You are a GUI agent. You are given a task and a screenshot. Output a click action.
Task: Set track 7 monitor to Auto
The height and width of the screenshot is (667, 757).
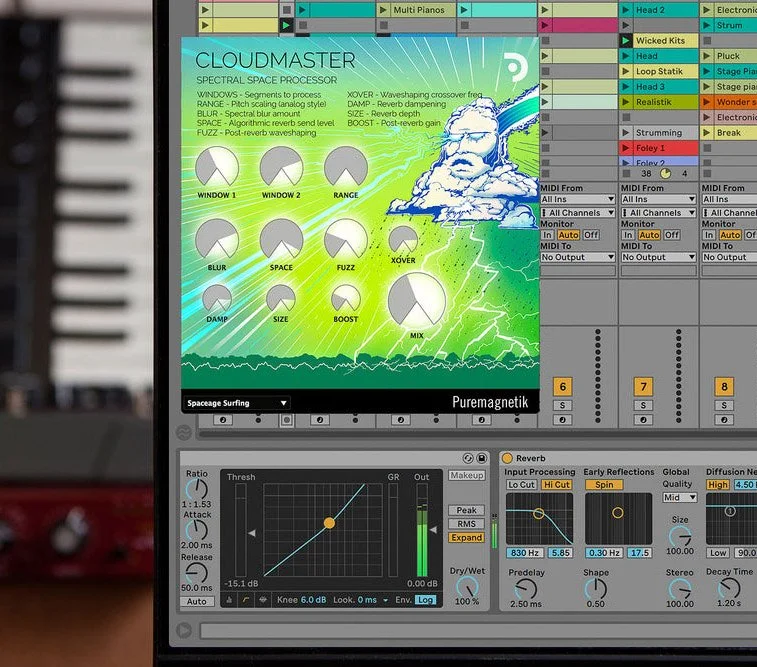649,235
